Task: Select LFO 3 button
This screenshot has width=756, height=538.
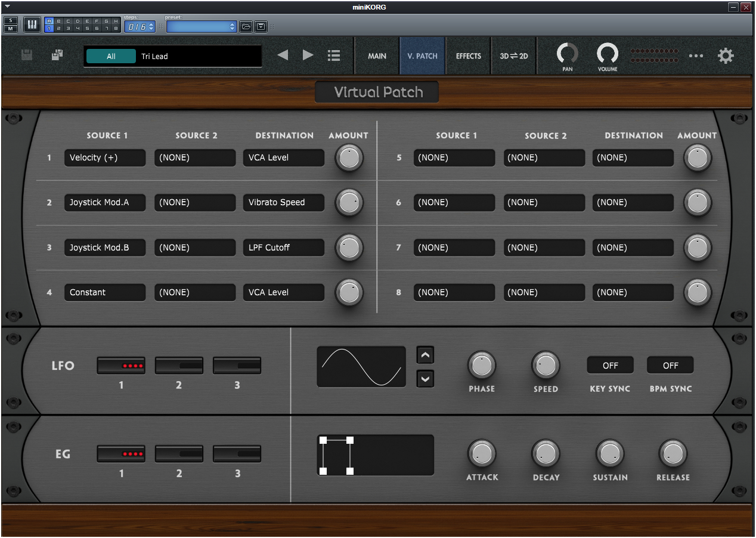Action: [x=237, y=366]
